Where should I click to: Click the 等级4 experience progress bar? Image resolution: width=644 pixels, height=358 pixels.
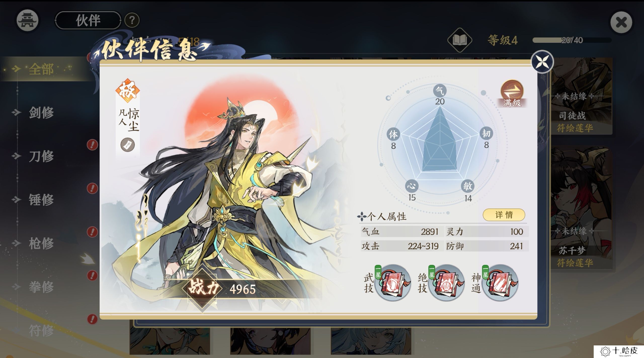[572, 40]
